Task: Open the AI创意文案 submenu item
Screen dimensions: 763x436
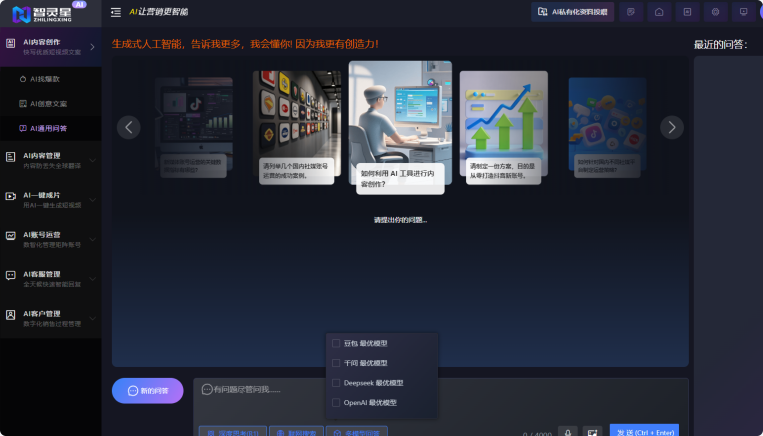Action: (51, 104)
